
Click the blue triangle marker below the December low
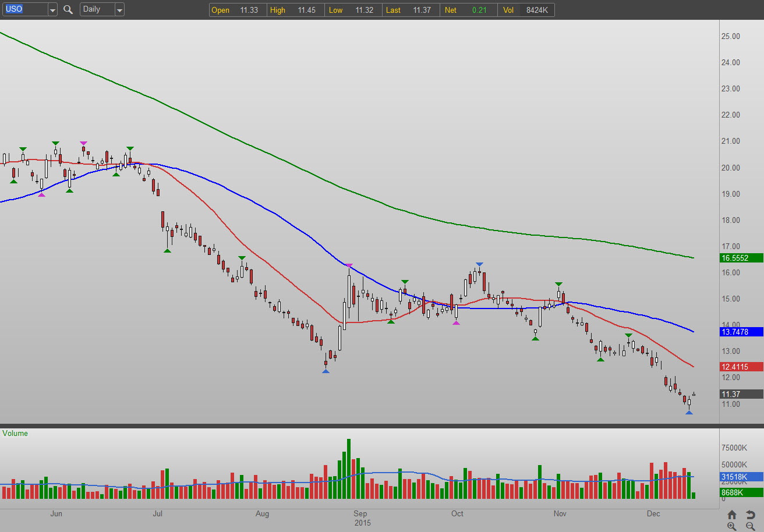pos(689,413)
